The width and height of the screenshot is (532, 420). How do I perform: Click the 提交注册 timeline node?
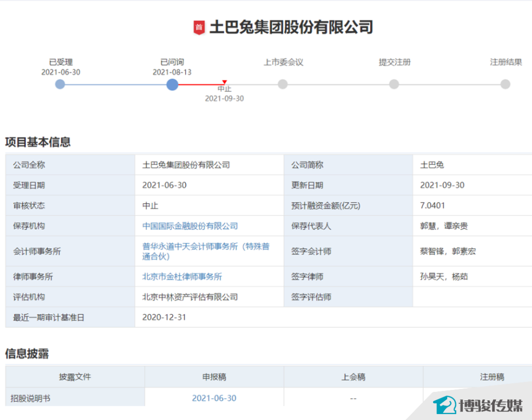[x=394, y=84]
